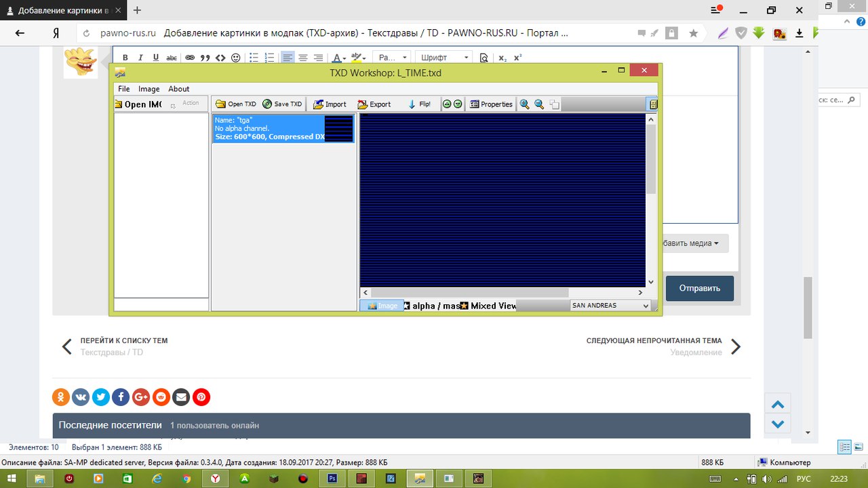Click Open TXD in the toolbar
This screenshot has height=488, width=868.
pyautogui.click(x=235, y=104)
